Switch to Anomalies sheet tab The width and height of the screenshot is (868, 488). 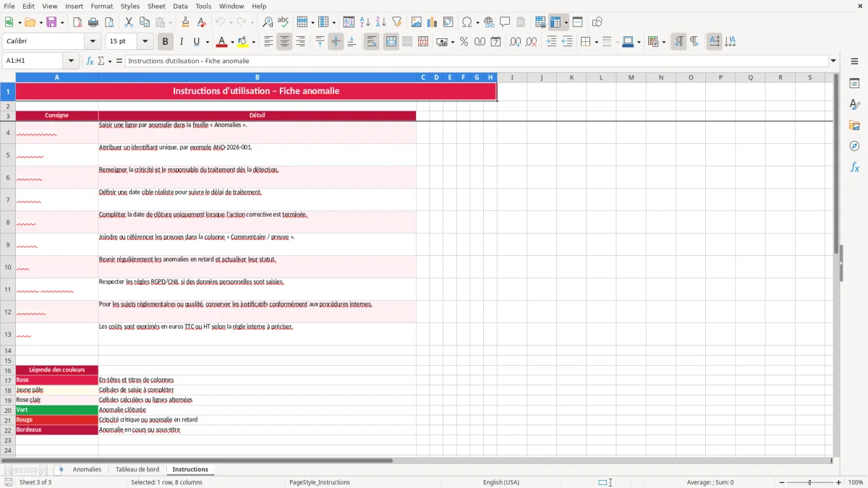[87, 469]
